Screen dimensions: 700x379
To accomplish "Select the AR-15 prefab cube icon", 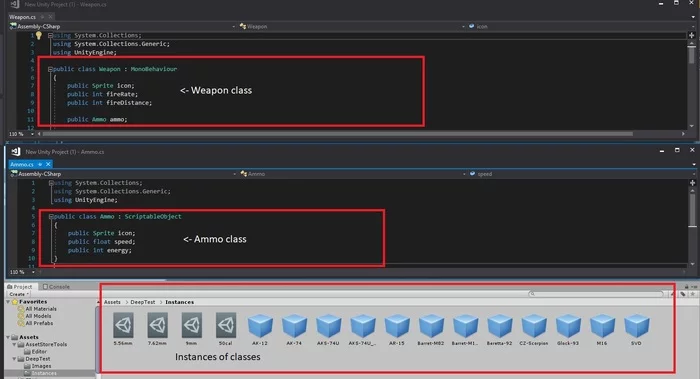I will pos(397,325).
